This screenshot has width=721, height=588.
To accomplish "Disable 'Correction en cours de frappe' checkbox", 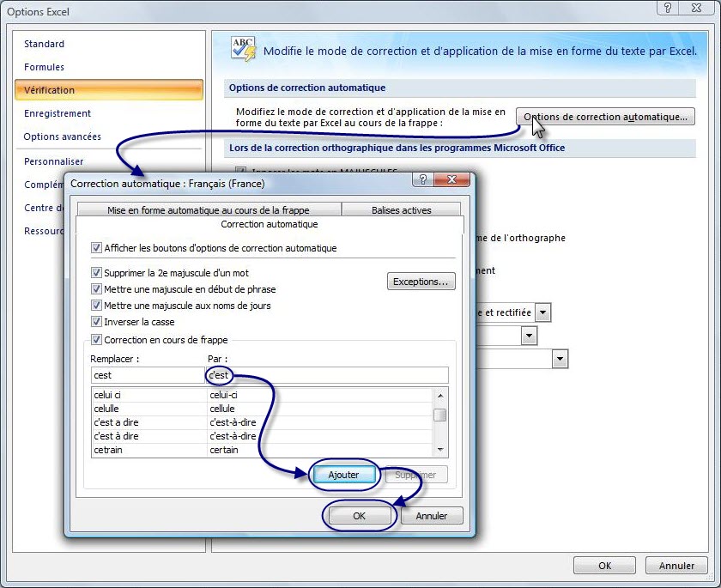I will [x=97, y=340].
